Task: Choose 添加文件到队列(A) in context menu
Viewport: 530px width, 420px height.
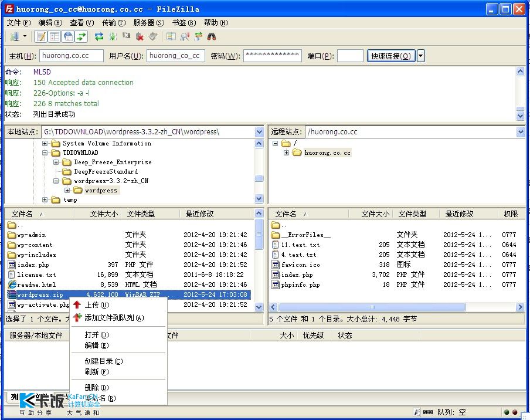Action: pos(118,318)
